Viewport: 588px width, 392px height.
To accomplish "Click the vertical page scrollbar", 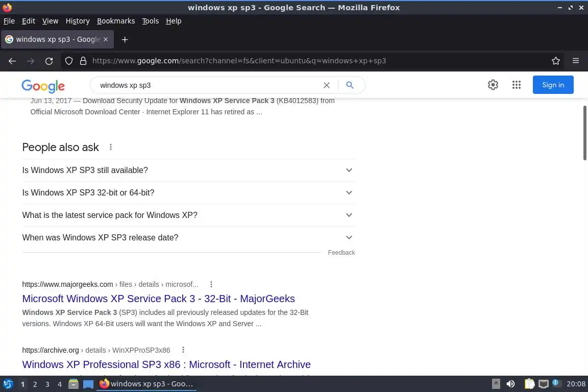I will pyautogui.click(x=584, y=133).
